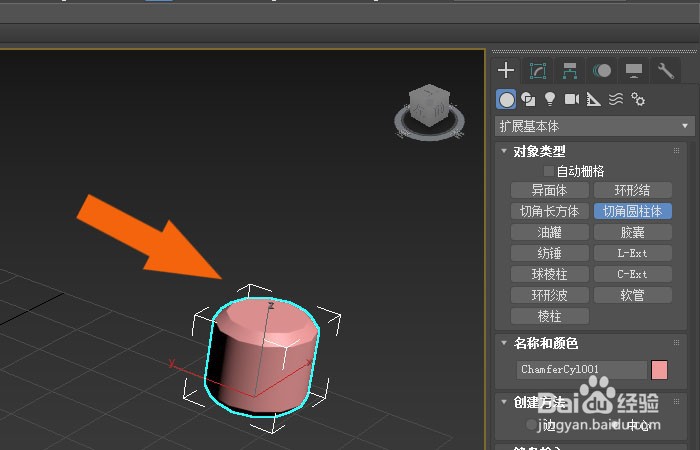Open the Modify panel tab
Image resolution: width=700 pixels, height=450 pixels.
click(x=538, y=71)
